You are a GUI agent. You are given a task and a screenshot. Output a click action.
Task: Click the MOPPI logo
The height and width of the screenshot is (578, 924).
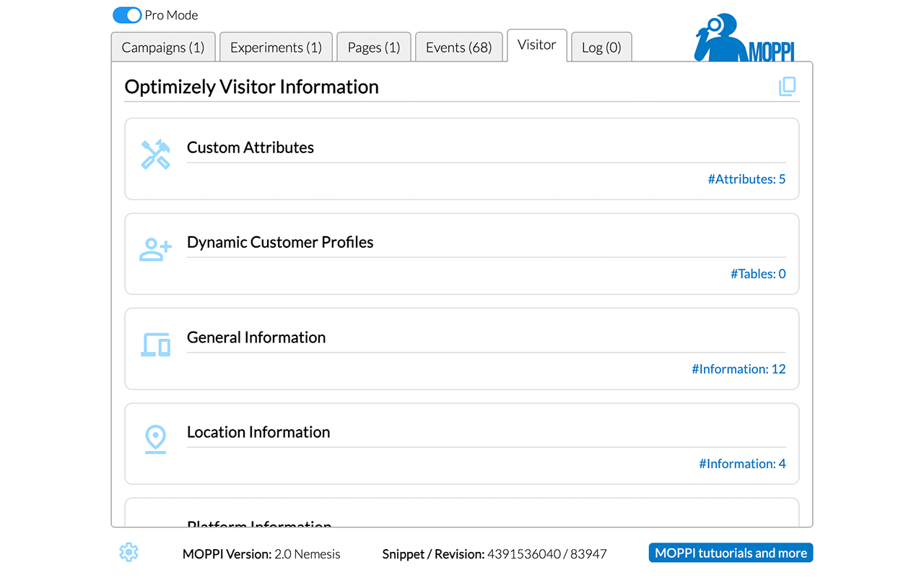[744, 38]
